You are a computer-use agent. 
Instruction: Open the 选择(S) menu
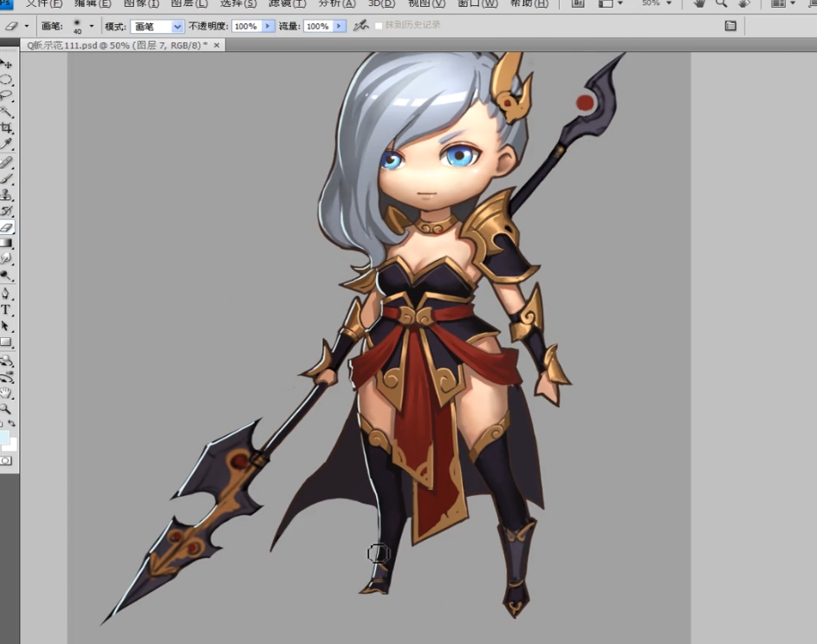tap(238, 3)
